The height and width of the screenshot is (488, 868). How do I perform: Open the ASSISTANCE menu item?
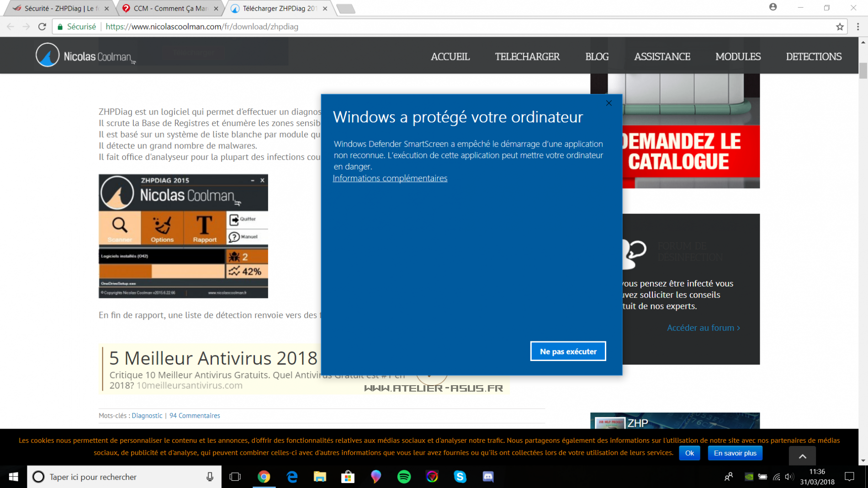(x=662, y=56)
